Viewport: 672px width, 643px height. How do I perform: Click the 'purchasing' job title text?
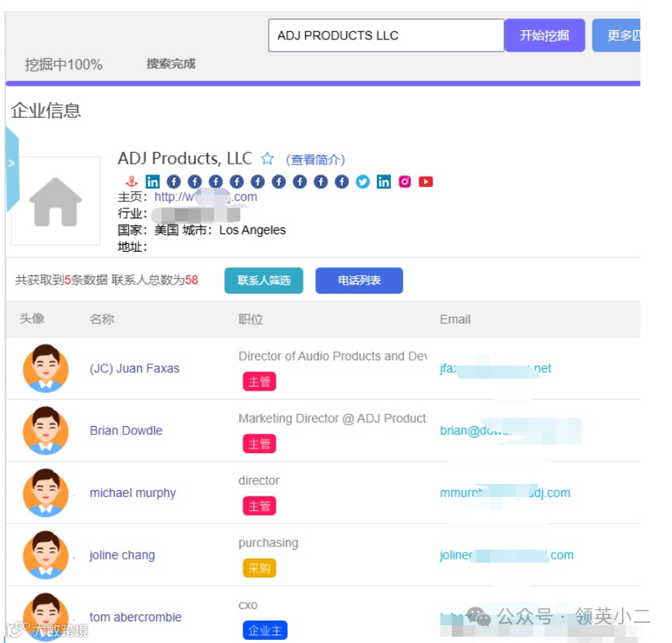tap(268, 543)
